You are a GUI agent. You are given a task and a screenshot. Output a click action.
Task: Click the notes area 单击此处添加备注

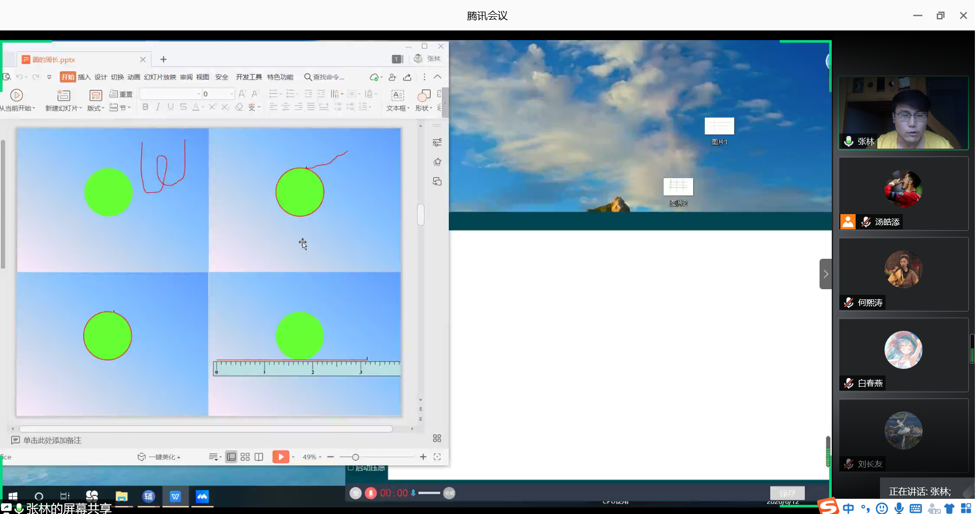[x=52, y=440]
